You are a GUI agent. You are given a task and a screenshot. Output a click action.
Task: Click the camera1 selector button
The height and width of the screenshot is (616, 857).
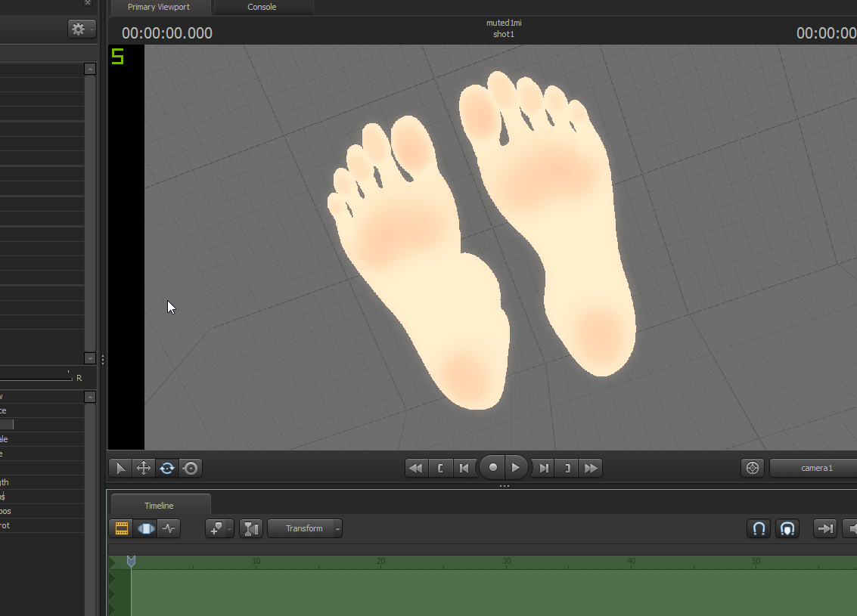pyautogui.click(x=816, y=469)
